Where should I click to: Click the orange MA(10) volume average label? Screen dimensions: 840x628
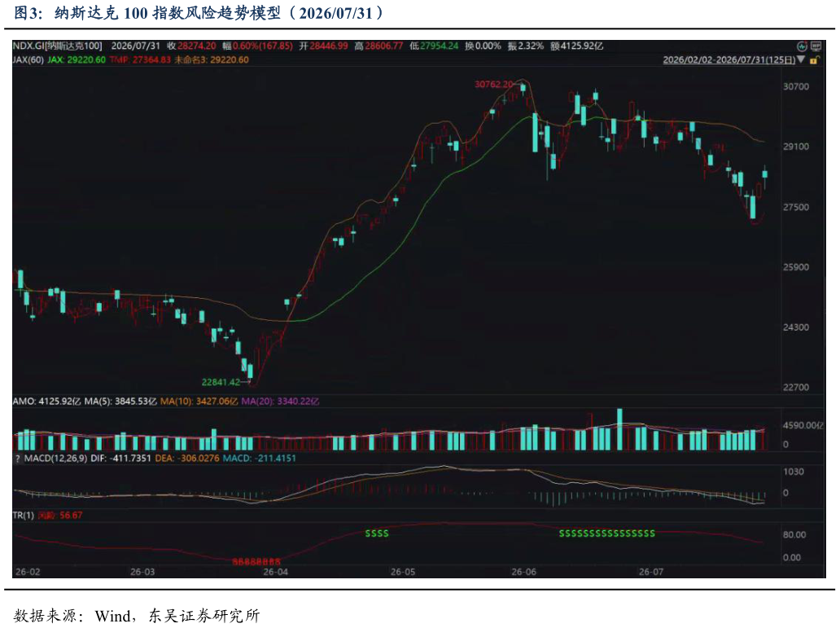tap(199, 401)
